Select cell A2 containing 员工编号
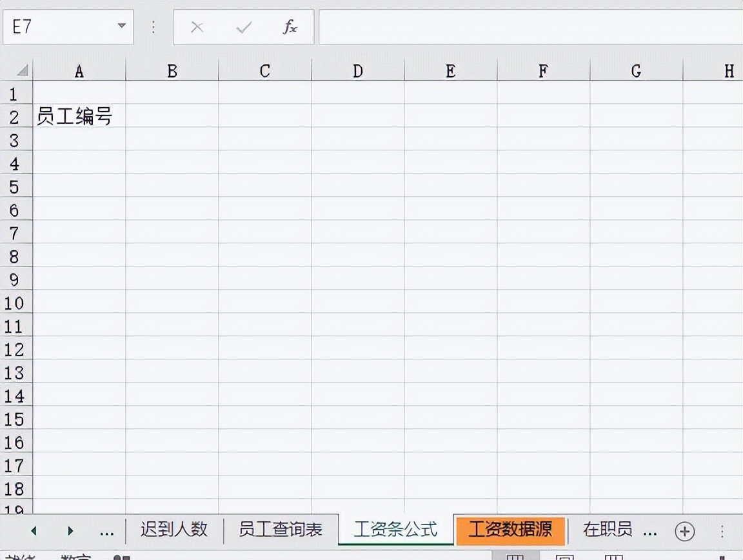Screen dimensions: 743x560 (x=79, y=116)
